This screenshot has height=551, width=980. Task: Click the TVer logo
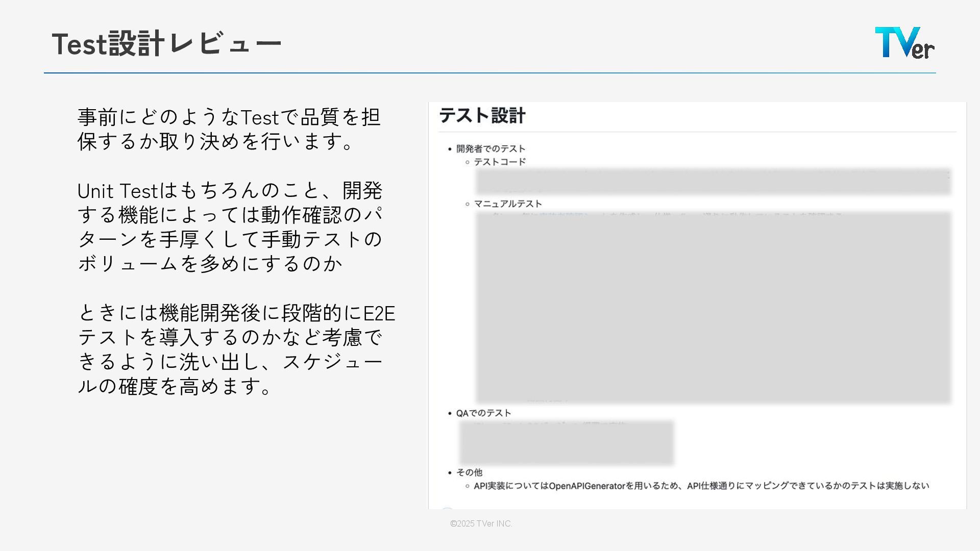click(x=904, y=43)
